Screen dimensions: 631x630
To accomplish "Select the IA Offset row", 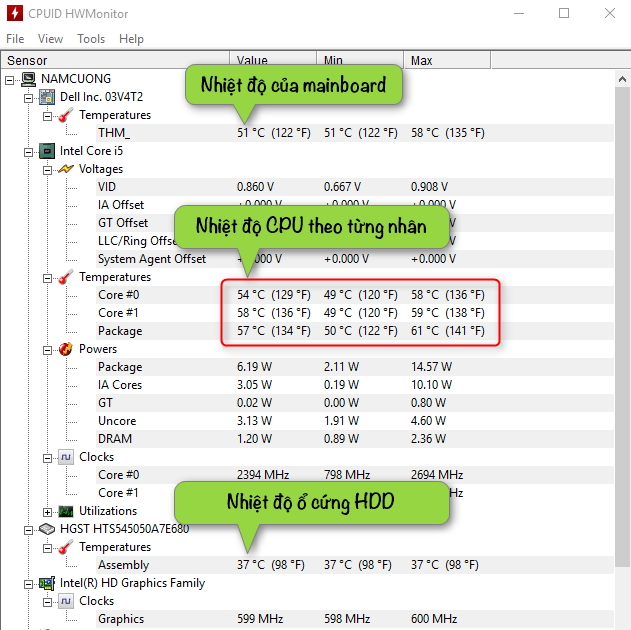I will tap(355, 205).
